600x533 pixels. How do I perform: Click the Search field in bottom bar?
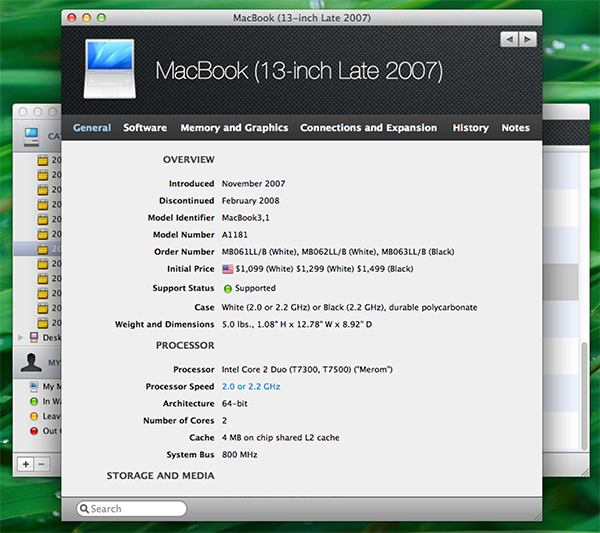[x=132, y=509]
